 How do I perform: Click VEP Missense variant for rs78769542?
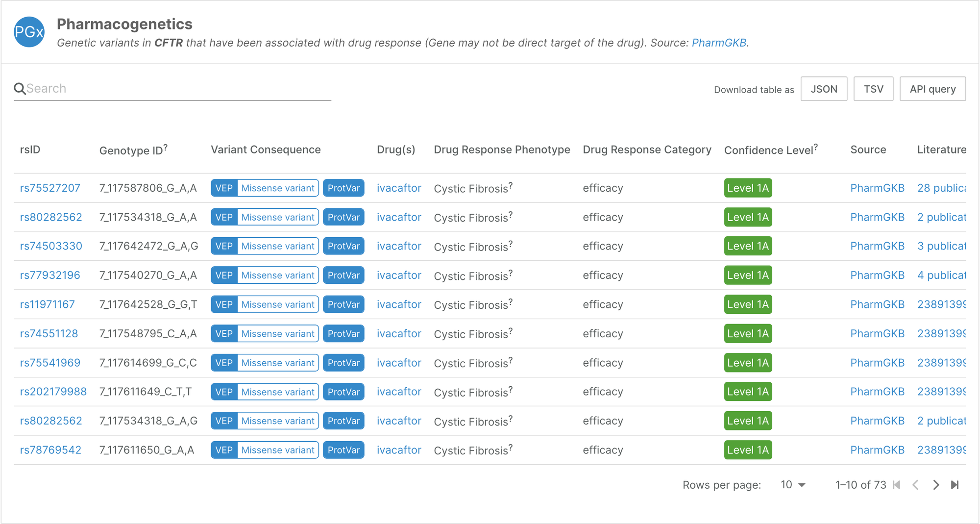[x=265, y=450]
